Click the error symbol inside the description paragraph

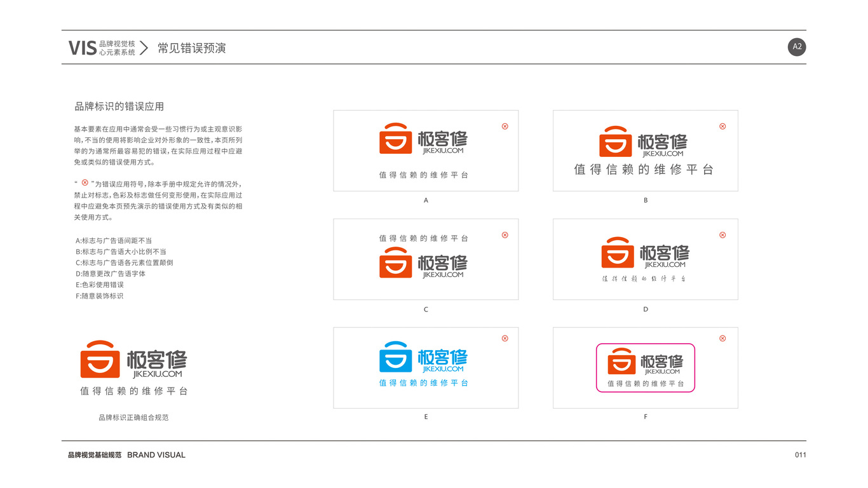[x=85, y=182]
